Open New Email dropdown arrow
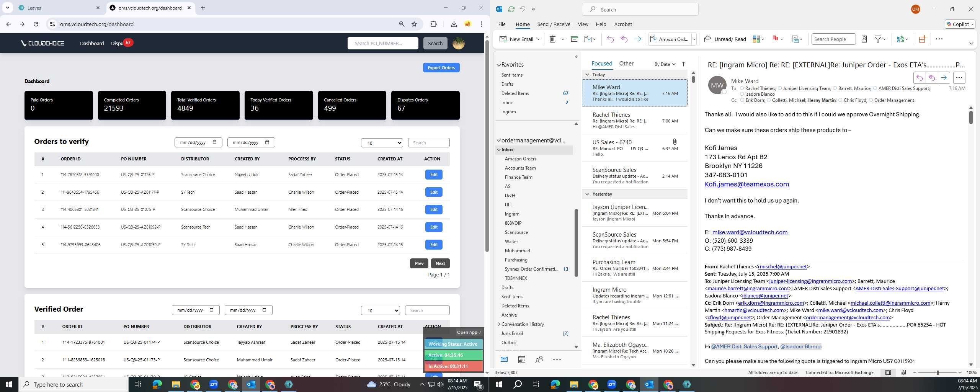 (538, 39)
